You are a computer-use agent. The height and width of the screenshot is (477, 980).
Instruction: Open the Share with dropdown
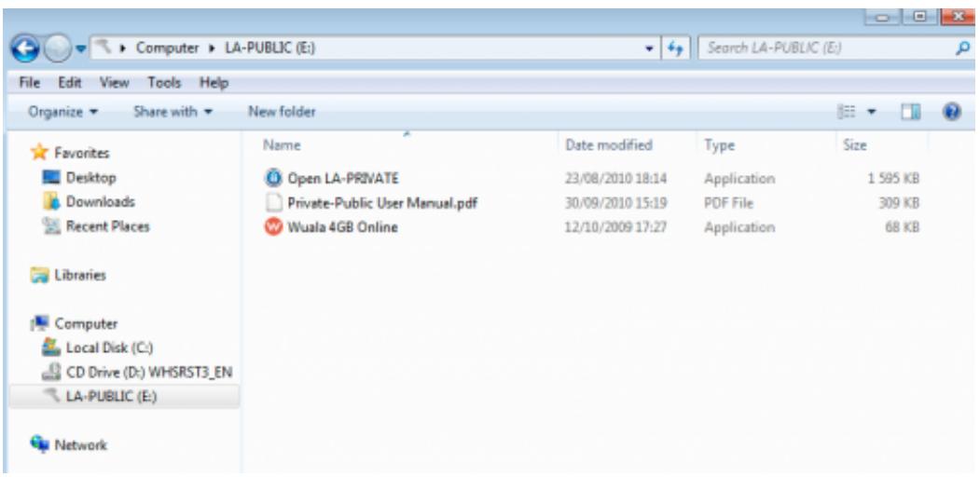tap(173, 112)
